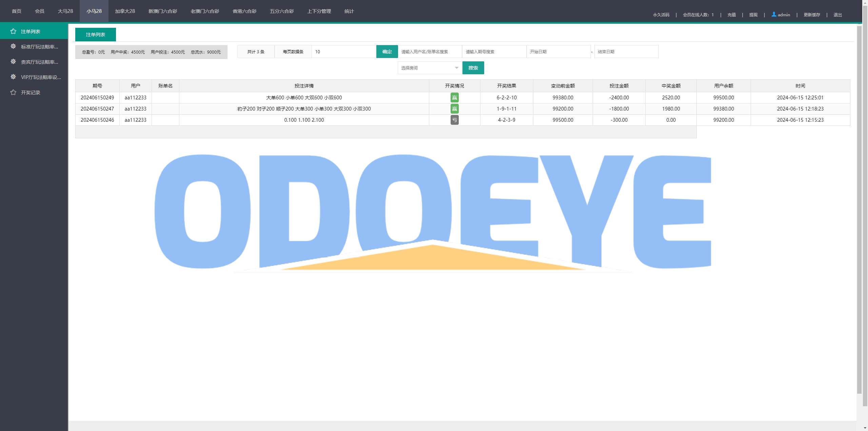Click bet amount -2400.00 cell
This screenshot has height=431, width=868.
(x=619, y=98)
